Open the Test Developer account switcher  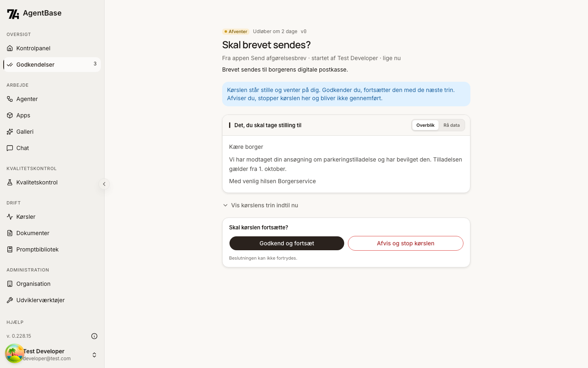tap(94, 355)
